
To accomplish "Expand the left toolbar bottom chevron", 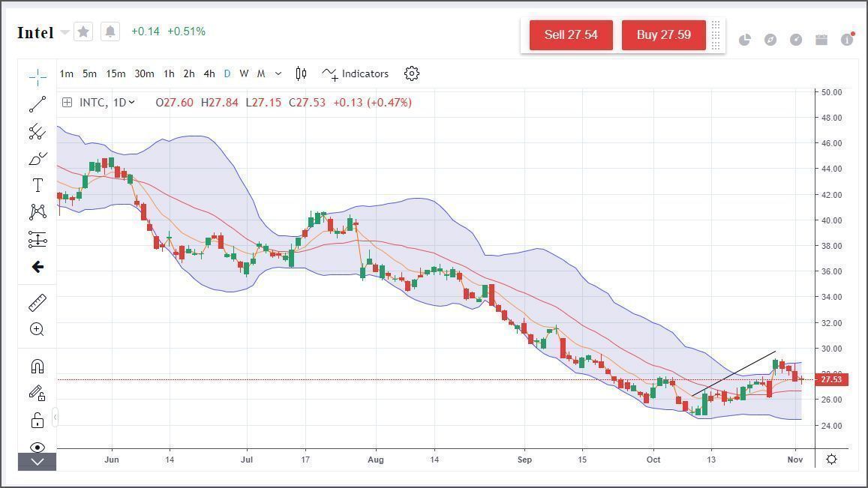I will coord(38,463).
